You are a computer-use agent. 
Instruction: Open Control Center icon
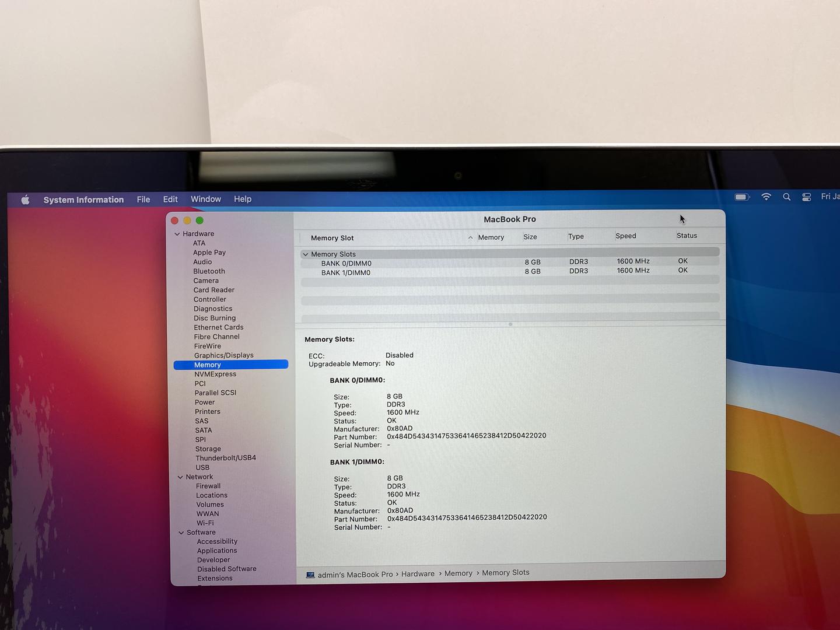[807, 197]
